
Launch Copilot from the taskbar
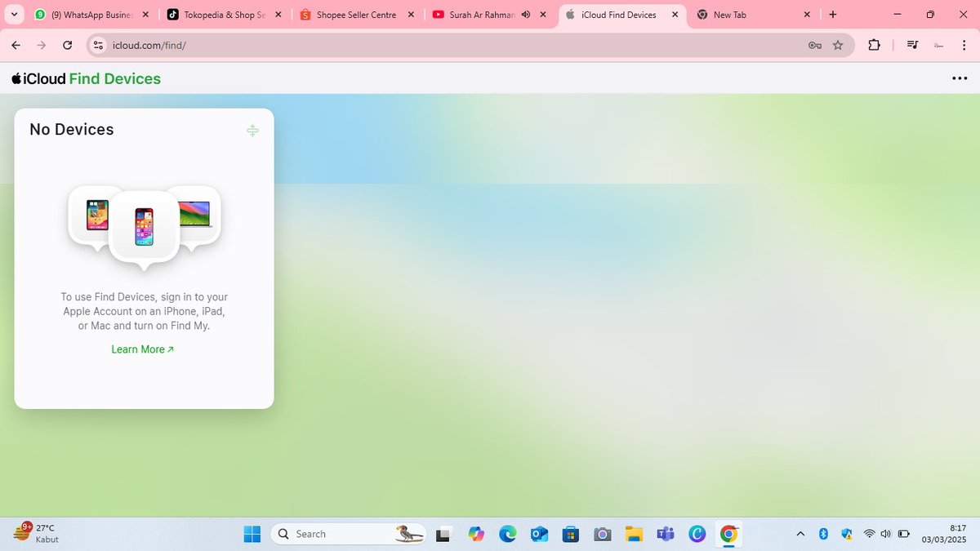pyautogui.click(x=476, y=534)
